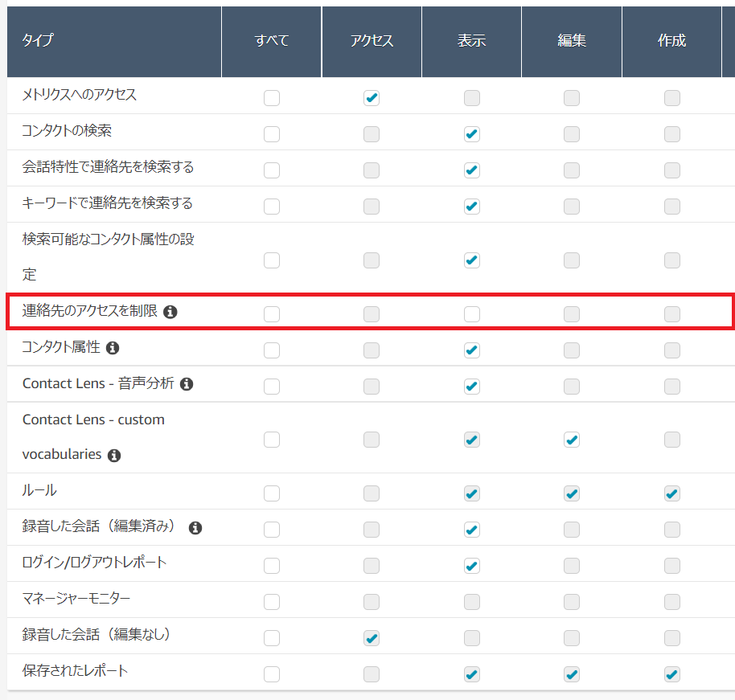Image resolution: width=735 pixels, height=700 pixels.
Task: Open info icon beside Contact Lens custom vocabularies
Action: [x=114, y=455]
